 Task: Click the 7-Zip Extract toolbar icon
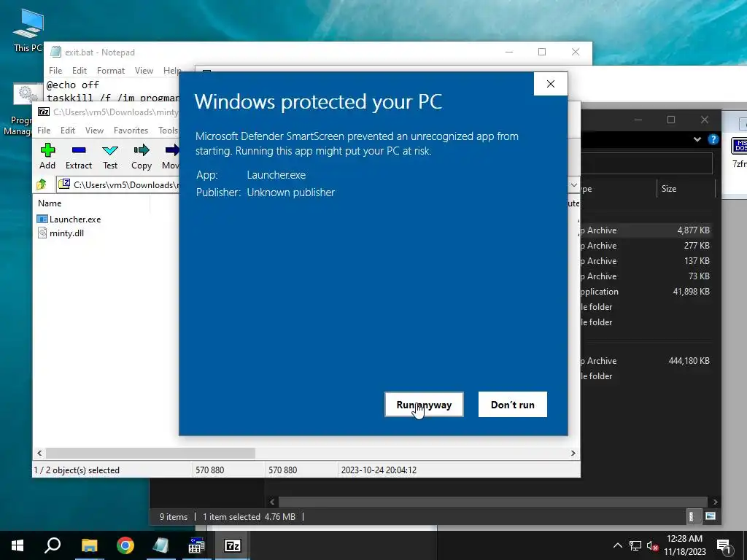pos(79,156)
